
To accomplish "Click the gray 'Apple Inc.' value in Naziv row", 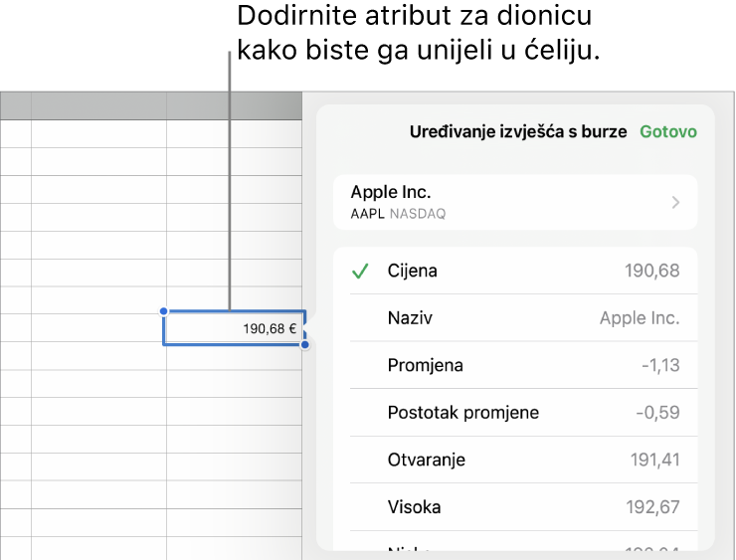I will click(x=640, y=318).
